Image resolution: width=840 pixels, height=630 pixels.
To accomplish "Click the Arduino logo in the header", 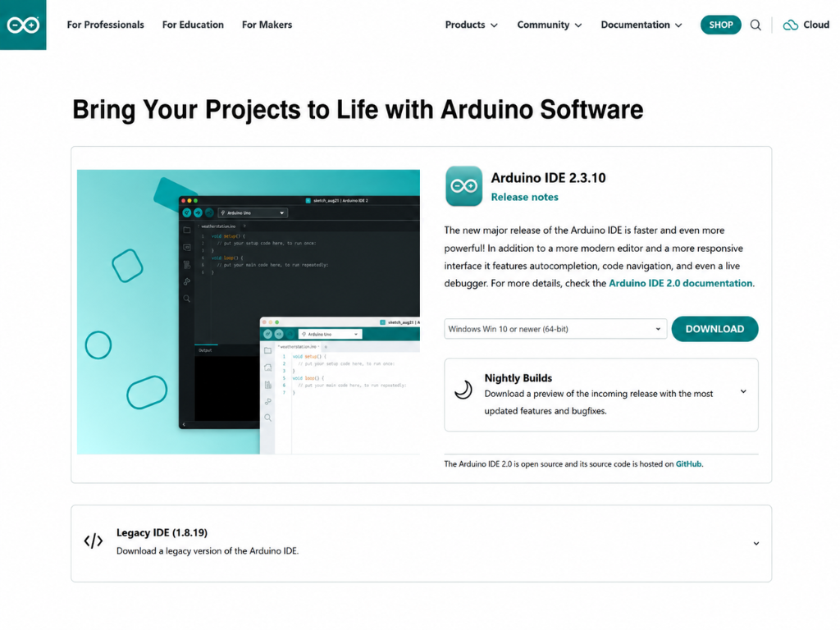I will point(23,25).
